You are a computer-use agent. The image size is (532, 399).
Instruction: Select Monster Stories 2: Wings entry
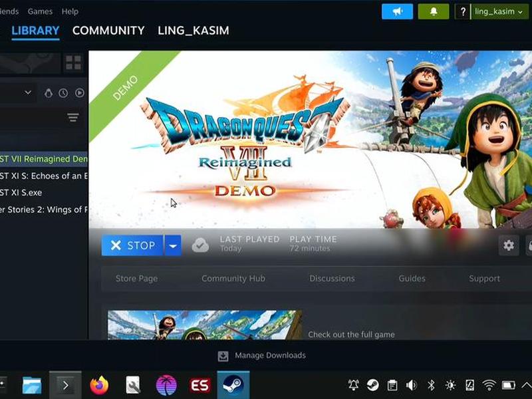(x=44, y=209)
